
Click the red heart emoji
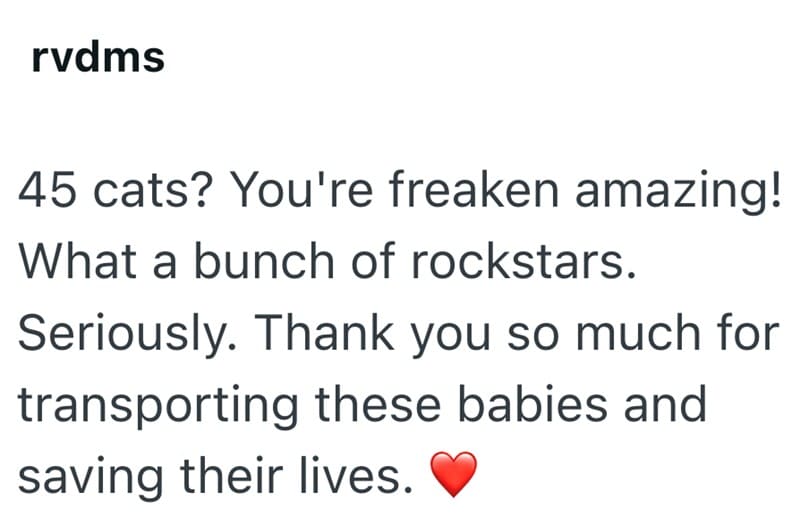454,472
